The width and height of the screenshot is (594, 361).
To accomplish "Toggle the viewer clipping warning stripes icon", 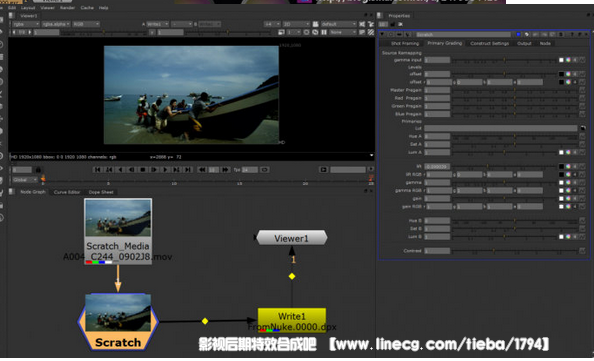I will [x=370, y=33].
